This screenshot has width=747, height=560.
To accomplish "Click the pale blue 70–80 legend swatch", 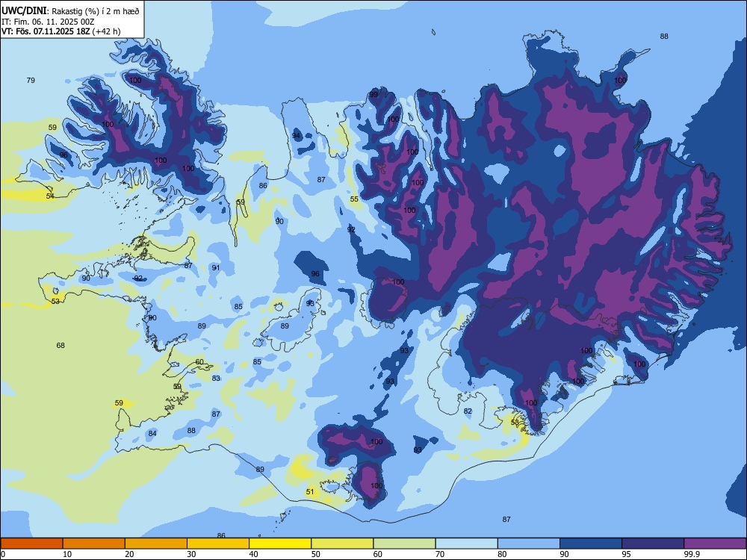I will click(467, 544).
